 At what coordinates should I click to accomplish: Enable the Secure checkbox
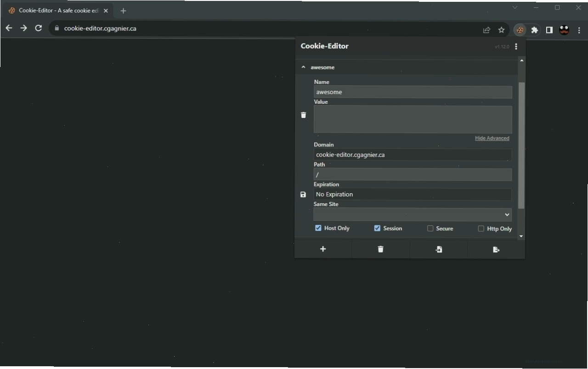pos(430,229)
